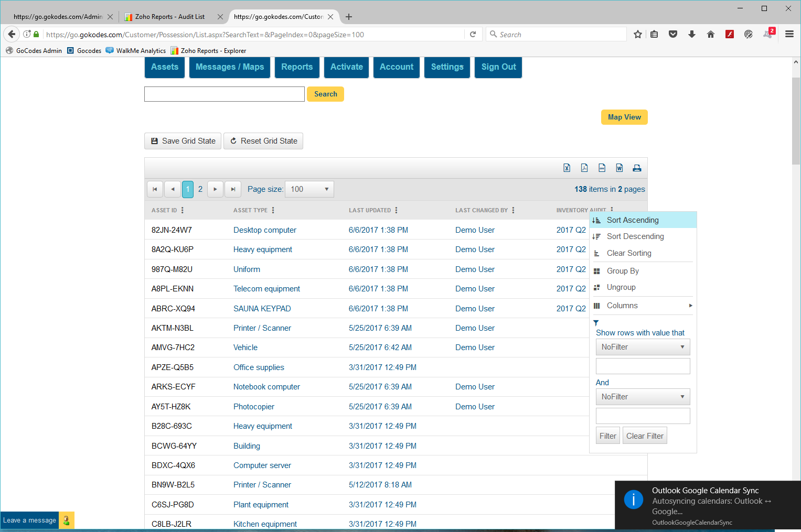Go back to previous page

12,34
